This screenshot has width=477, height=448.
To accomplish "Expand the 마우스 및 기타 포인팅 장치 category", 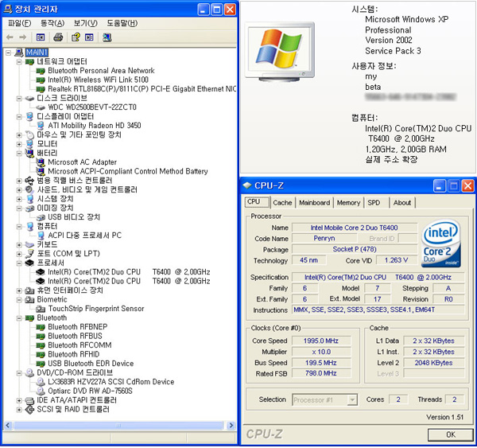I will coord(19,135).
